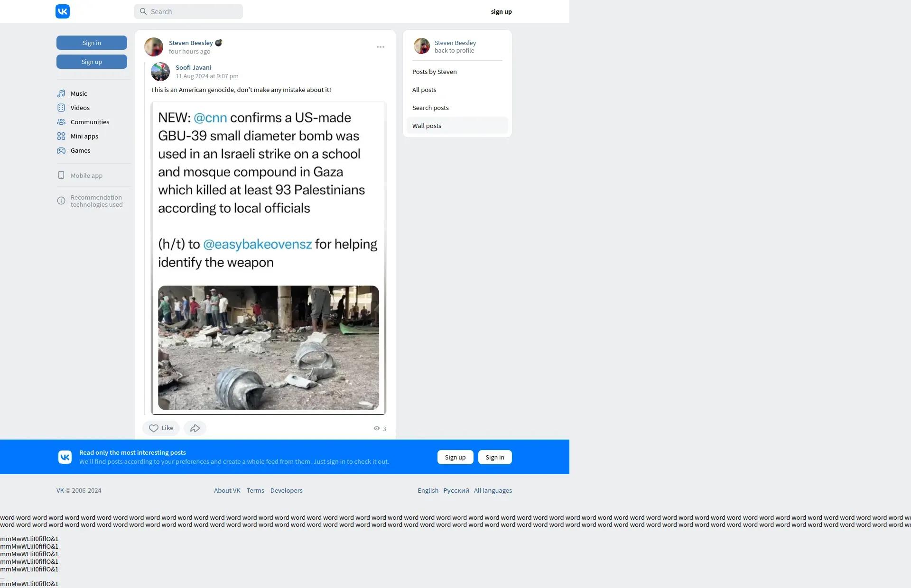Open the Mini apps icon

point(61,136)
